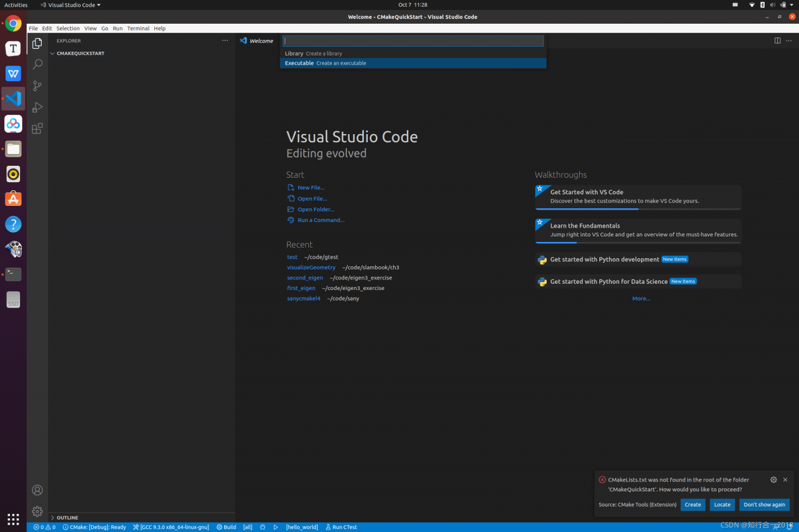Open recent project visualizeGeometry
Image resolution: width=799 pixels, height=532 pixels.
(x=311, y=268)
